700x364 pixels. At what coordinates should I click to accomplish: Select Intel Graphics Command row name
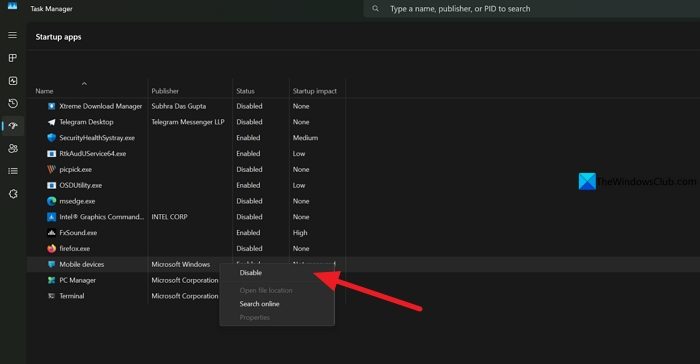tap(101, 217)
